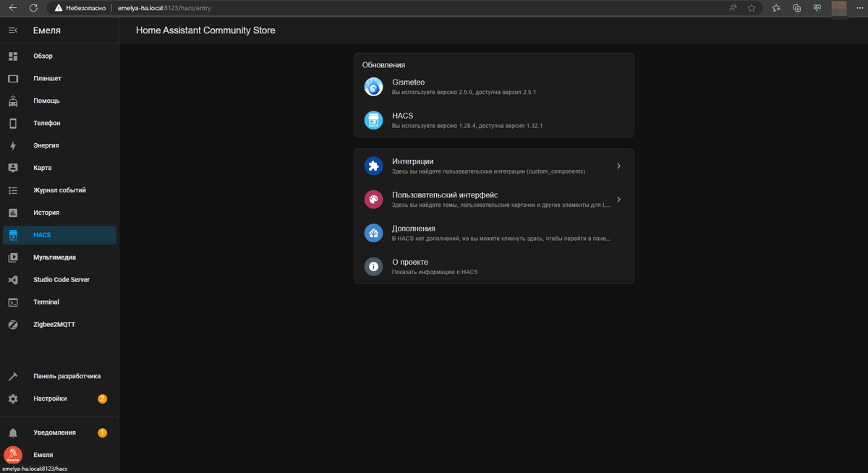Open the HACS update entry

[x=494, y=120]
